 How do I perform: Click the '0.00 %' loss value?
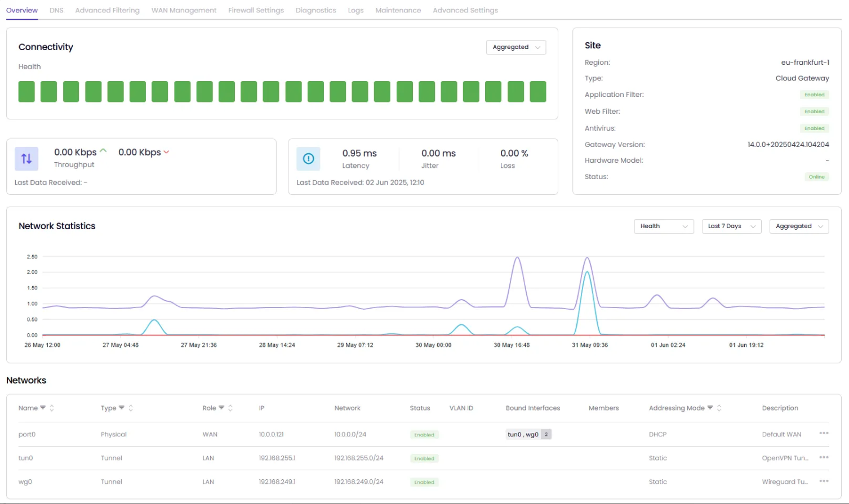point(514,153)
